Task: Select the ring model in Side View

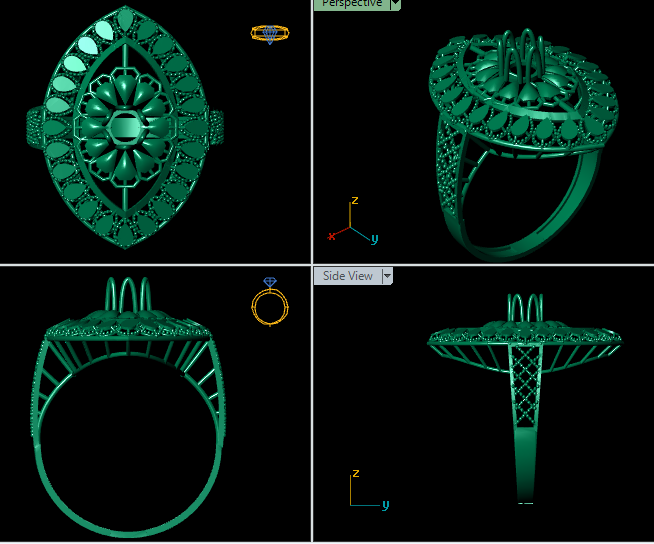Action: [525, 398]
